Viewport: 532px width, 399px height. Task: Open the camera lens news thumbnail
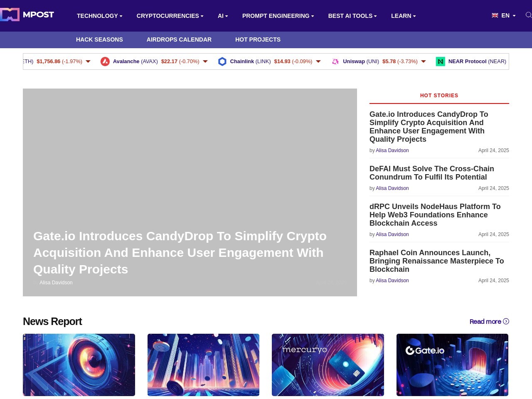coord(79,365)
